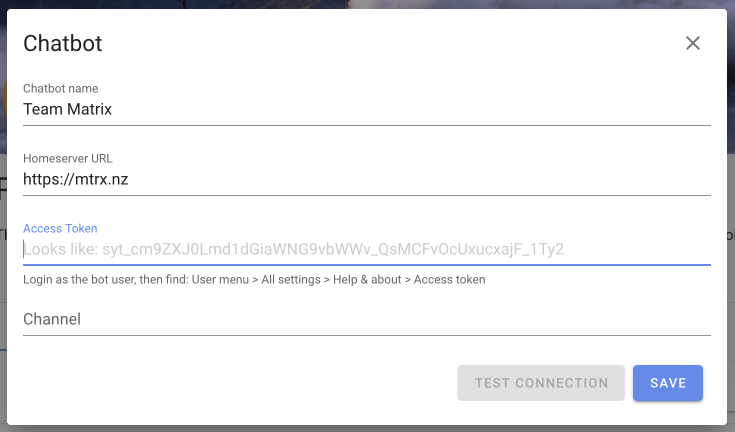Click the "Chatbot" dialog title
Image resolution: width=735 pixels, height=432 pixels.
[x=62, y=43]
